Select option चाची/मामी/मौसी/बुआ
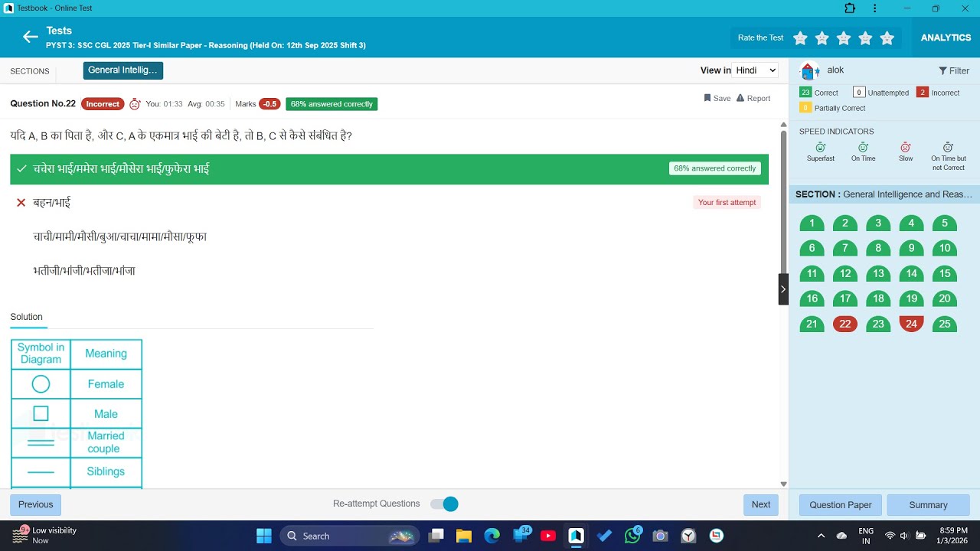This screenshot has width=980, height=551. click(389, 236)
